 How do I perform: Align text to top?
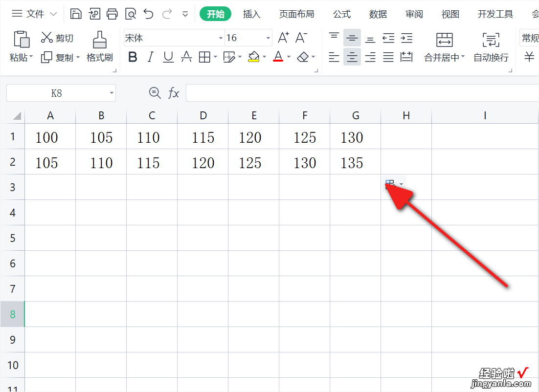pyautogui.click(x=334, y=37)
